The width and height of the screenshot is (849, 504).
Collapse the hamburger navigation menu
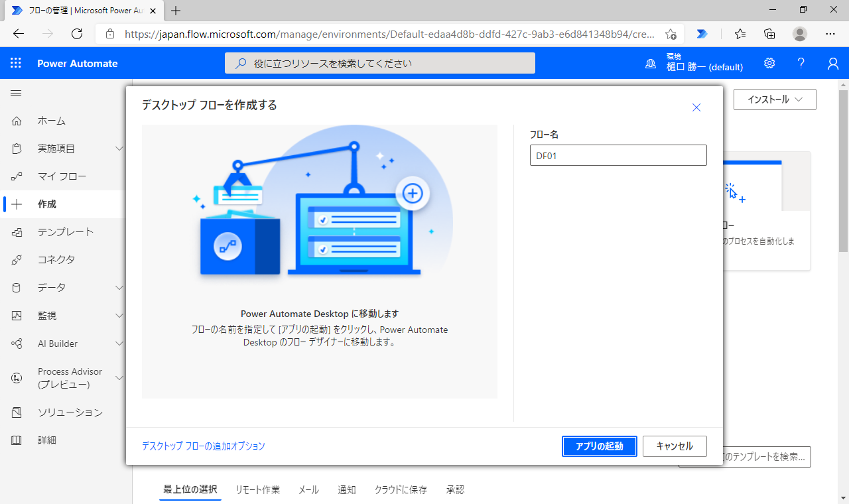pos(16,93)
